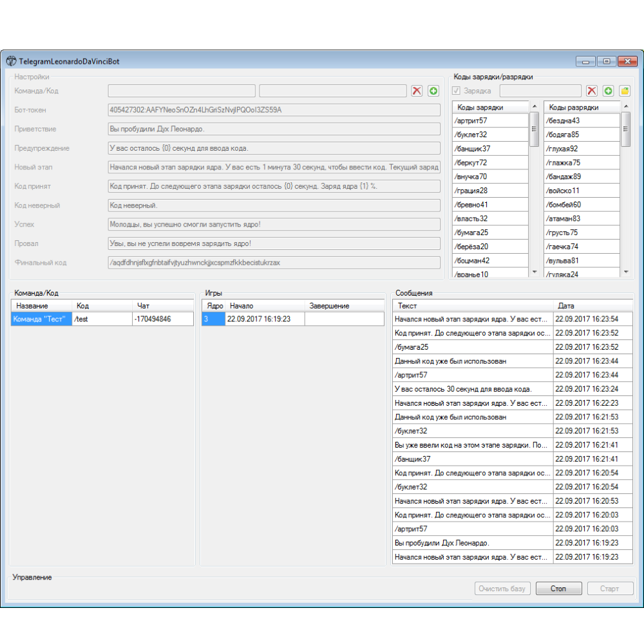Open the yellow folder icon to load codes
This screenshot has width=644, height=644.
[625, 91]
